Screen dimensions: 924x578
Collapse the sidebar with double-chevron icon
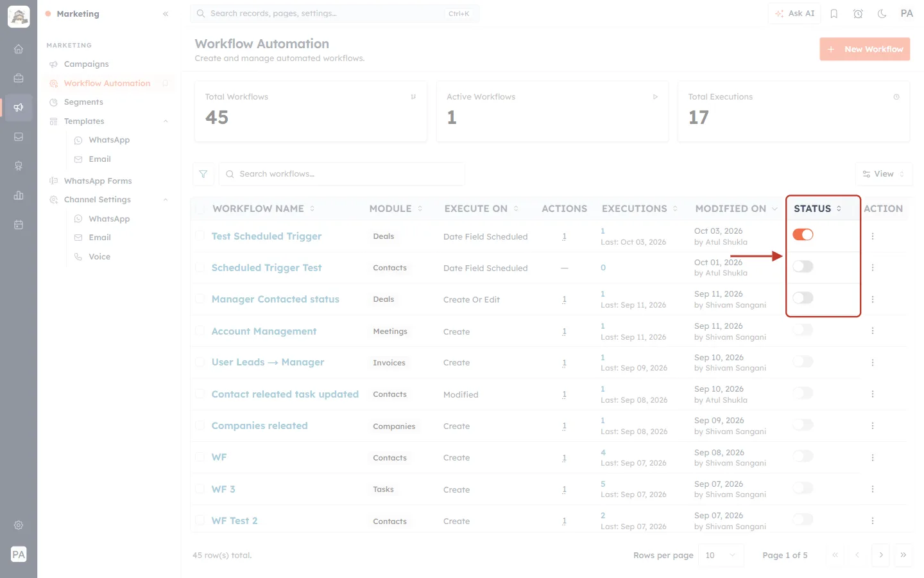(x=166, y=13)
